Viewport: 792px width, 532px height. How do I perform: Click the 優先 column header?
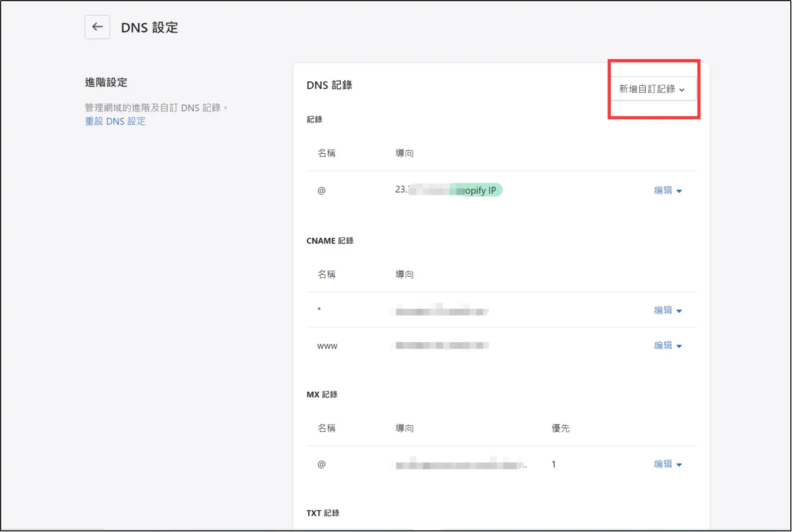coord(560,428)
